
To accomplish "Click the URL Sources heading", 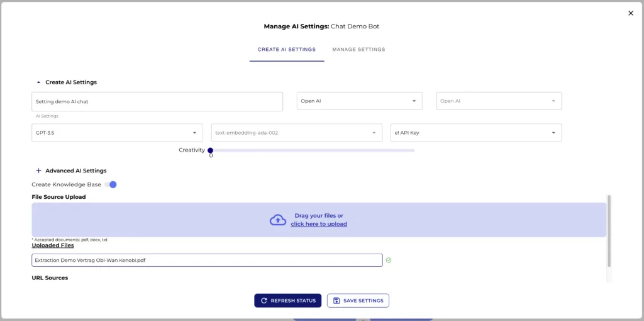I will (x=50, y=278).
